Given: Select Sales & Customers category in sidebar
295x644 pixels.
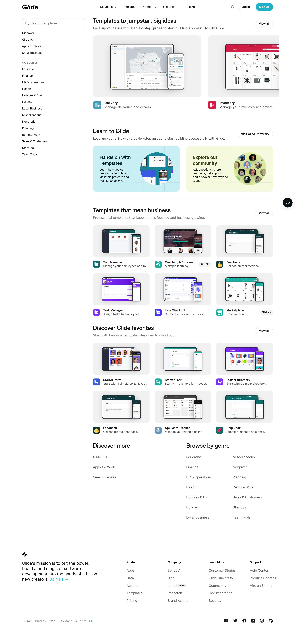Looking at the screenshot, I should pyautogui.click(x=35, y=141).
